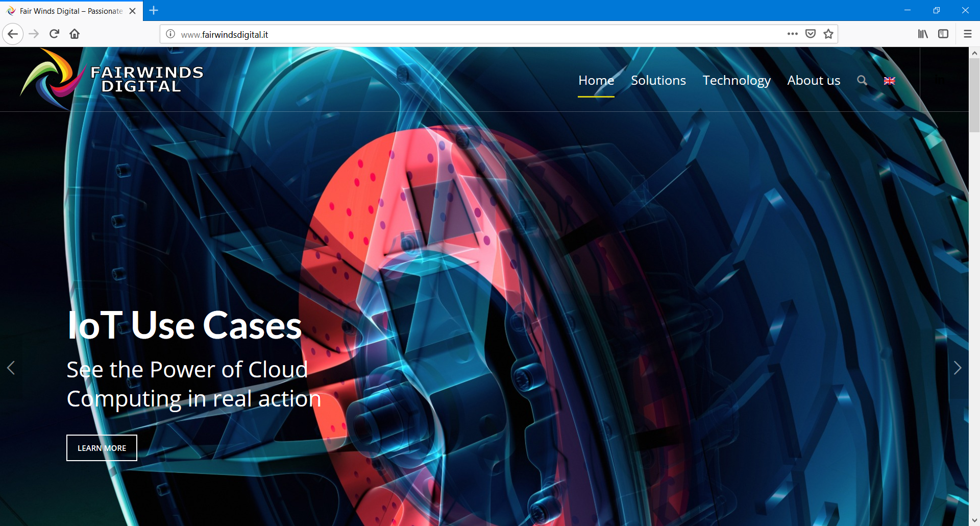This screenshot has height=526, width=980.
Task: Open the Firefox hamburger menu
Action: (x=968, y=34)
